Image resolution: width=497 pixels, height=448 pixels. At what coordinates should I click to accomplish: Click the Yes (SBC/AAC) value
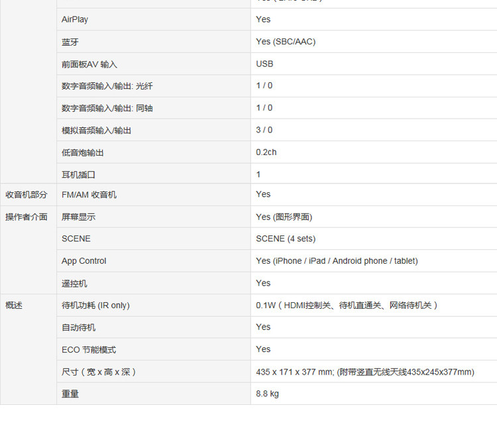pos(286,42)
